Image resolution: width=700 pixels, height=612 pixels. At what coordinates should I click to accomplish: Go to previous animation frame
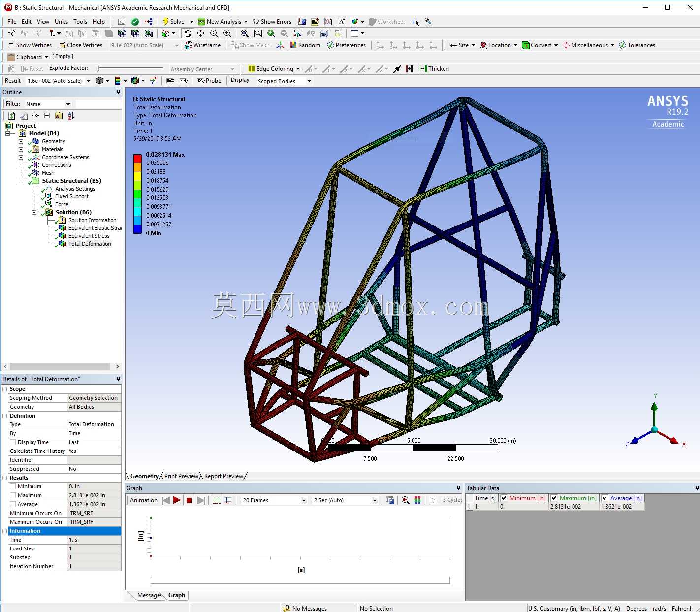coord(166,500)
